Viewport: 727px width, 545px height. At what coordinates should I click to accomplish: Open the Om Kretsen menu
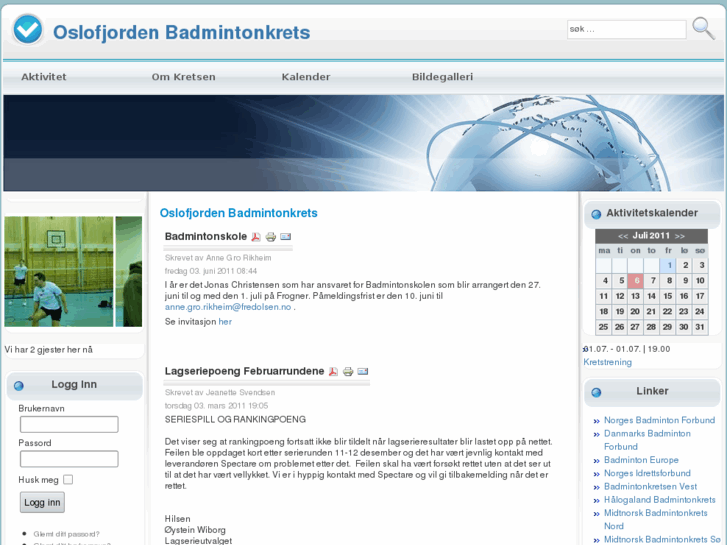click(184, 77)
